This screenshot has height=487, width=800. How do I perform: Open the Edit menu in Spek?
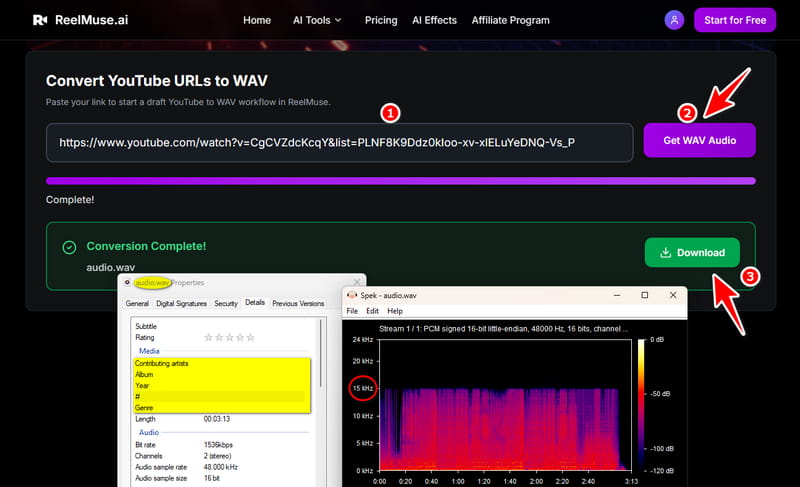(372, 311)
